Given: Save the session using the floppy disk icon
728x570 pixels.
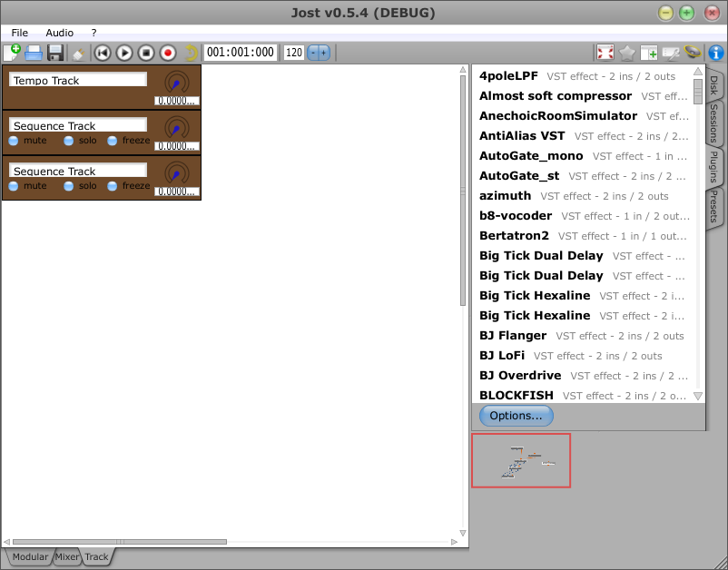Looking at the screenshot, I should (x=55, y=53).
